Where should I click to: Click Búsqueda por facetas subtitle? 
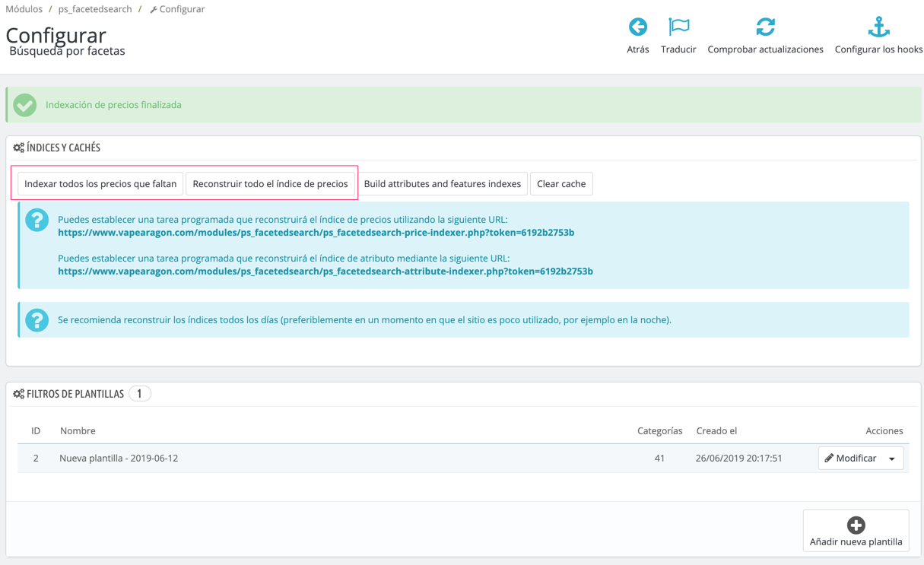click(67, 51)
